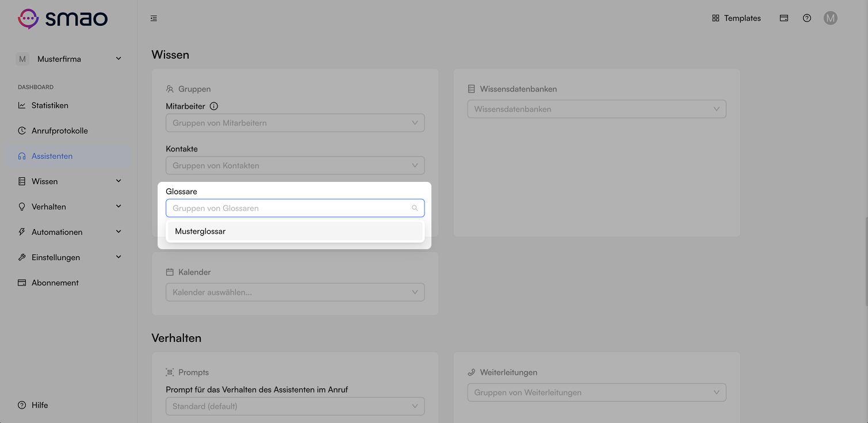Click the Wissen section heading
This screenshot has width=868, height=423.
pyautogui.click(x=170, y=55)
